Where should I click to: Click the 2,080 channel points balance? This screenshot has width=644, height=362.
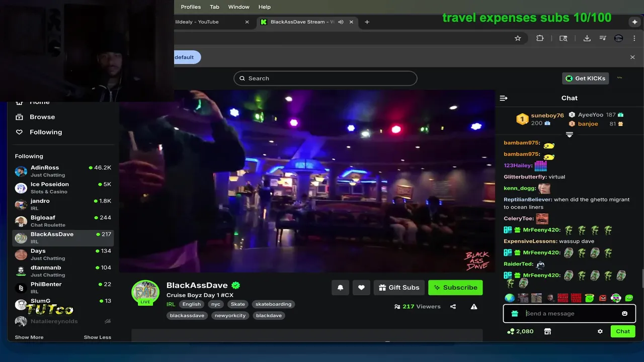[520, 331]
